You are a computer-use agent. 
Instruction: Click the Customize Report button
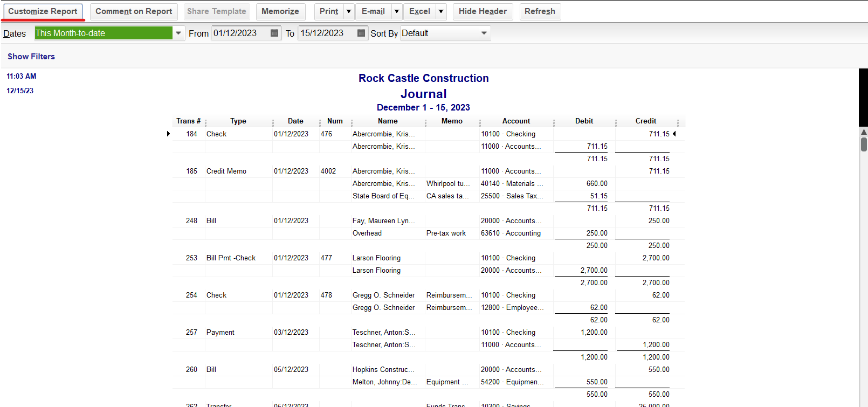click(43, 11)
